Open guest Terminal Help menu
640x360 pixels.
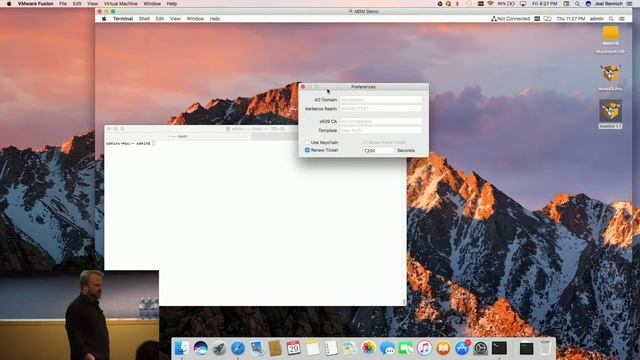[215, 19]
